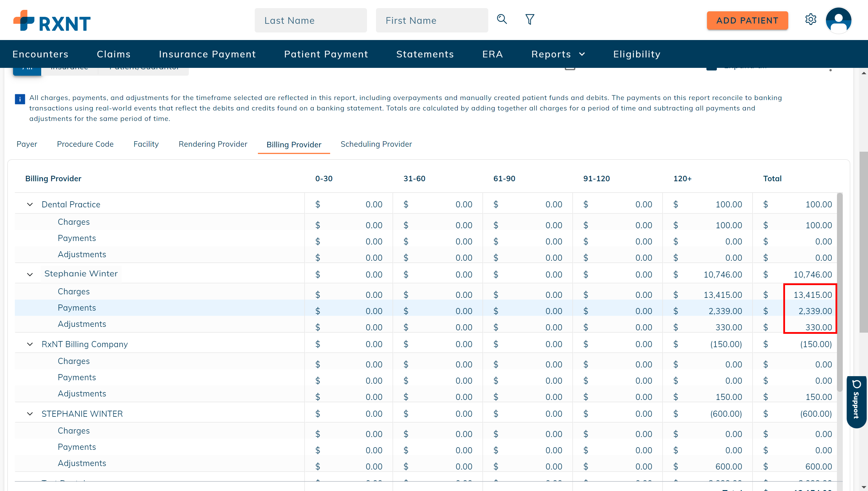
Task: Collapse the STEPHANIE WINTER uppercase row
Action: point(30,414)
